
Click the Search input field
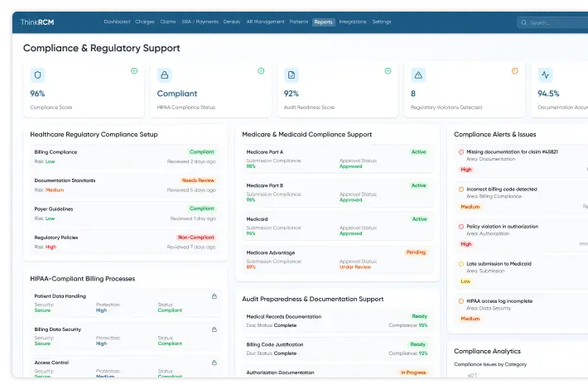pos(552,22)
